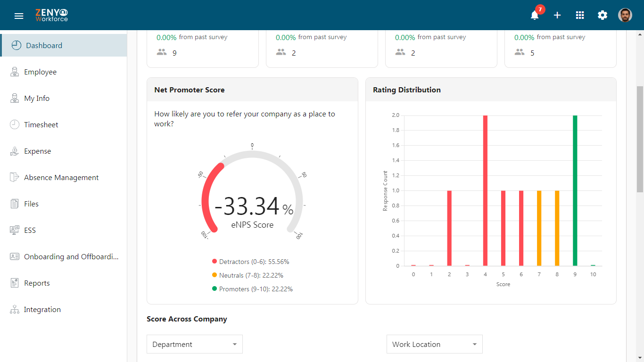Click the ESS monitor icon

coord(15,230)
